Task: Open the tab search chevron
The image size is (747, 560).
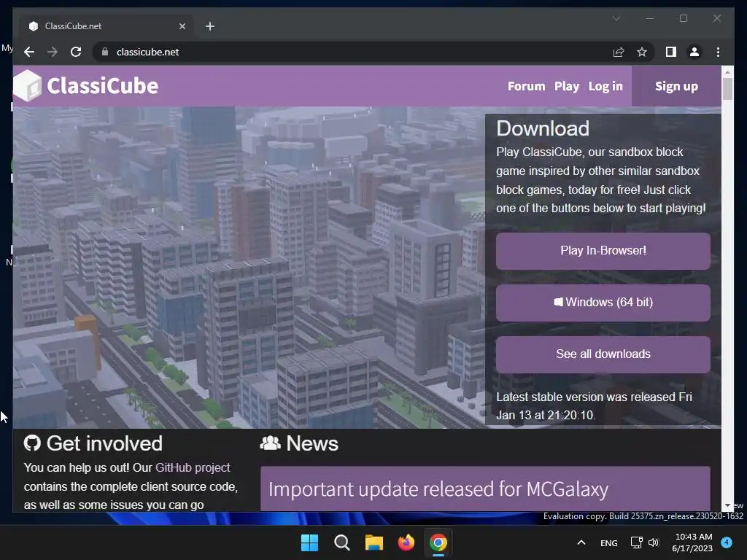Action: click(616, 18)
